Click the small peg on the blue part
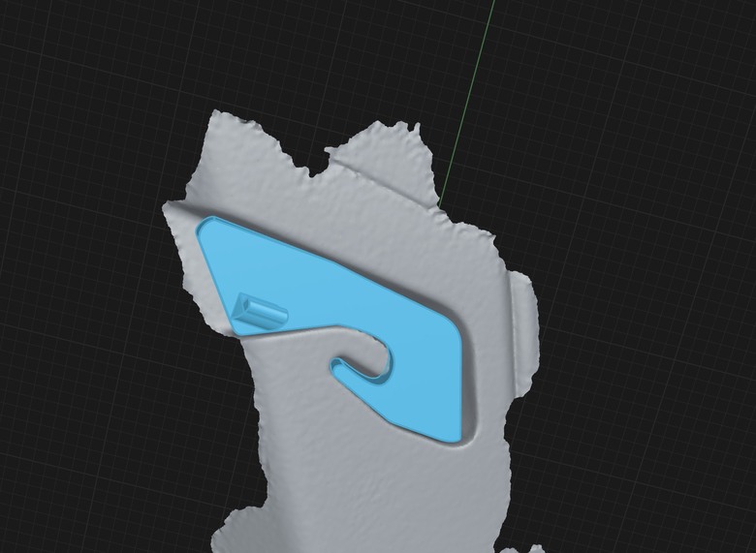Image resolution: width=756 pixels, height=553 pixels. 259,312
